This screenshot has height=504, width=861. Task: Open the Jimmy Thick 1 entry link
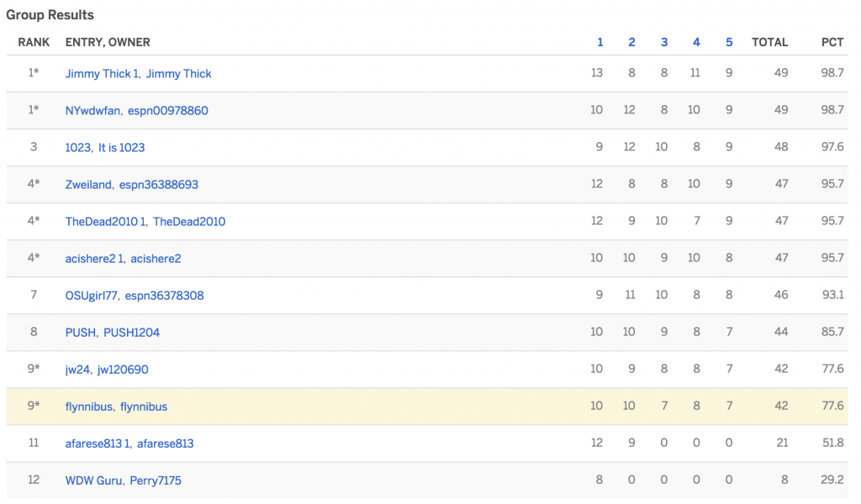click(x=103, y=74)
